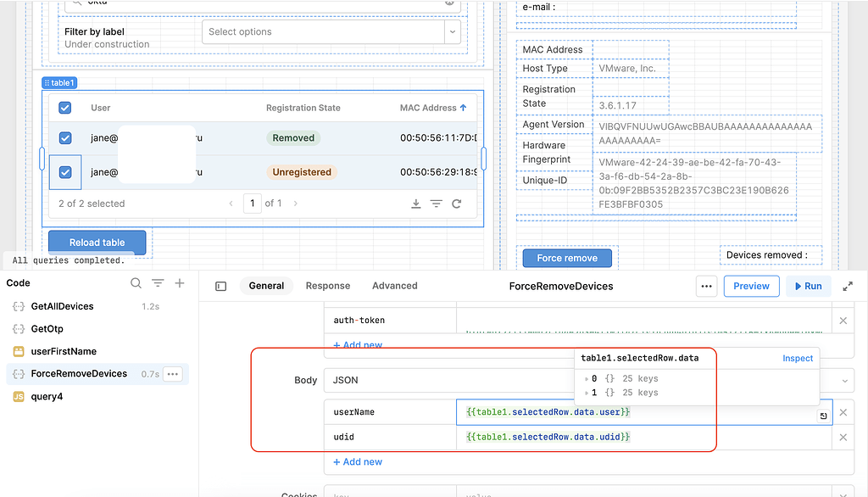This screenshot has width=868, height=497.
Task: Expand query editor to full size
Action: [848, 287]
